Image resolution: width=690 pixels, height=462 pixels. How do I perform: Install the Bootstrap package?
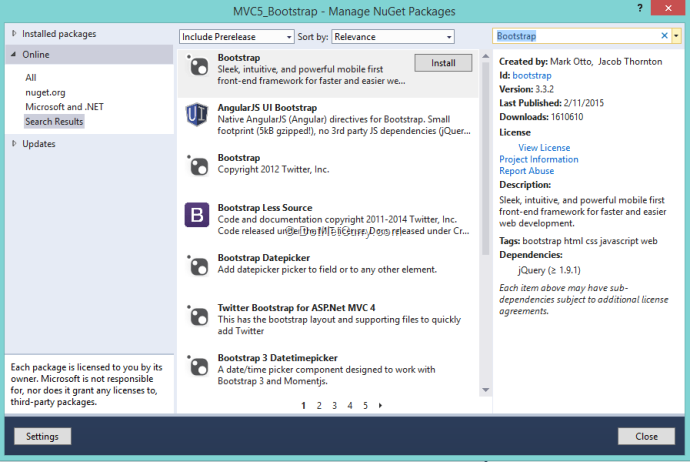coord(443,62)
